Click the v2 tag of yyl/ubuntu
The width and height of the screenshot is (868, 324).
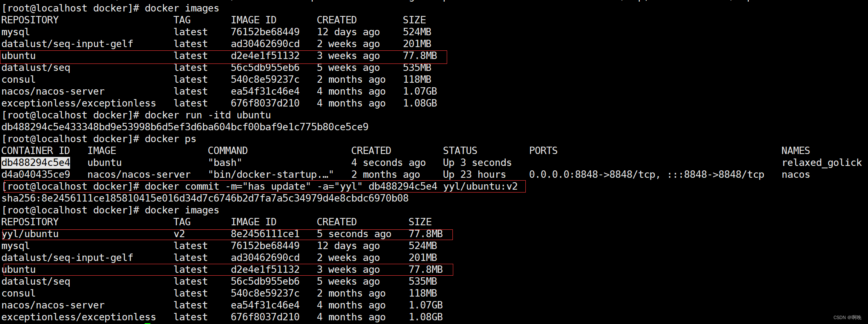tap(180, 234)
